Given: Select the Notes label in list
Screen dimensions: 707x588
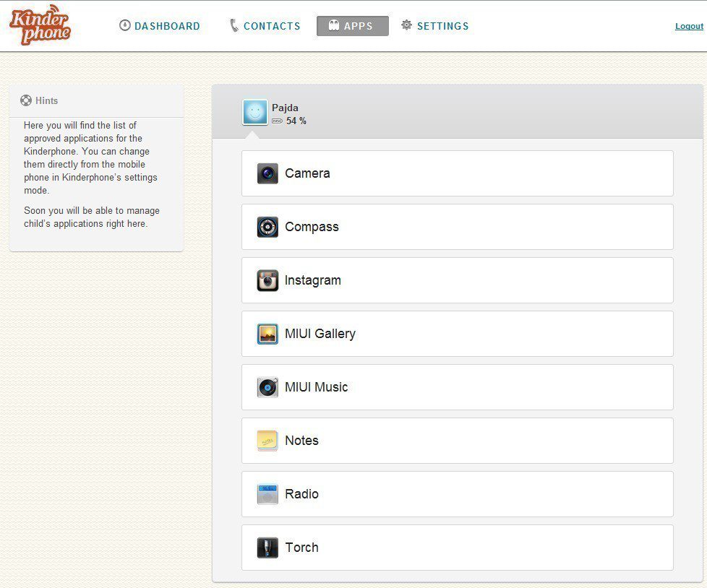Looking at the screenshot, I should click(x=301, y=441).
